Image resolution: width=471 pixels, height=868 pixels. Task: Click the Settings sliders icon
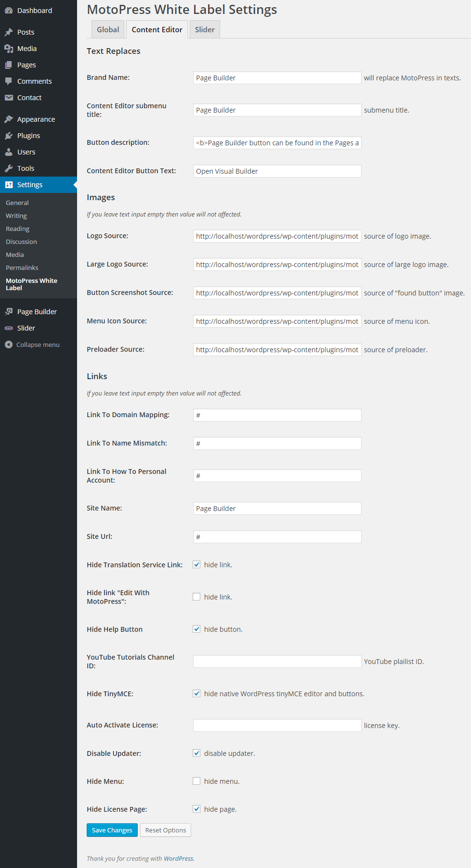[x=9, y=185]
